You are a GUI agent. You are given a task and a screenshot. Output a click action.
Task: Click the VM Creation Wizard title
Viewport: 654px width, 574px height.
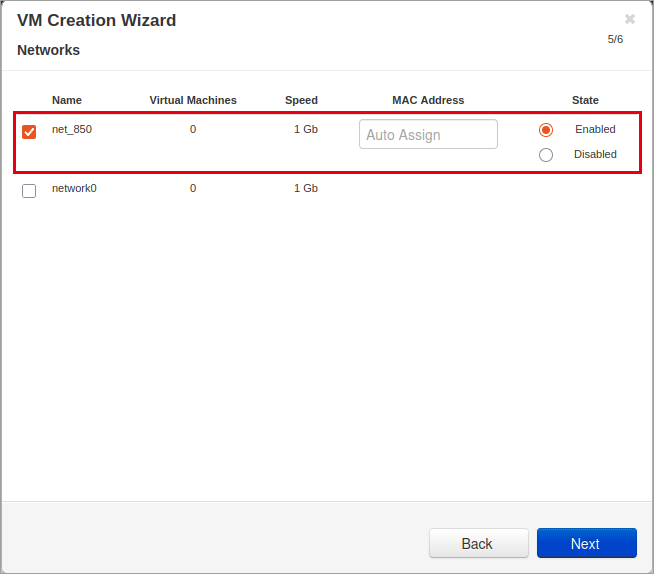pyautogui.click(x=97, y=20)
